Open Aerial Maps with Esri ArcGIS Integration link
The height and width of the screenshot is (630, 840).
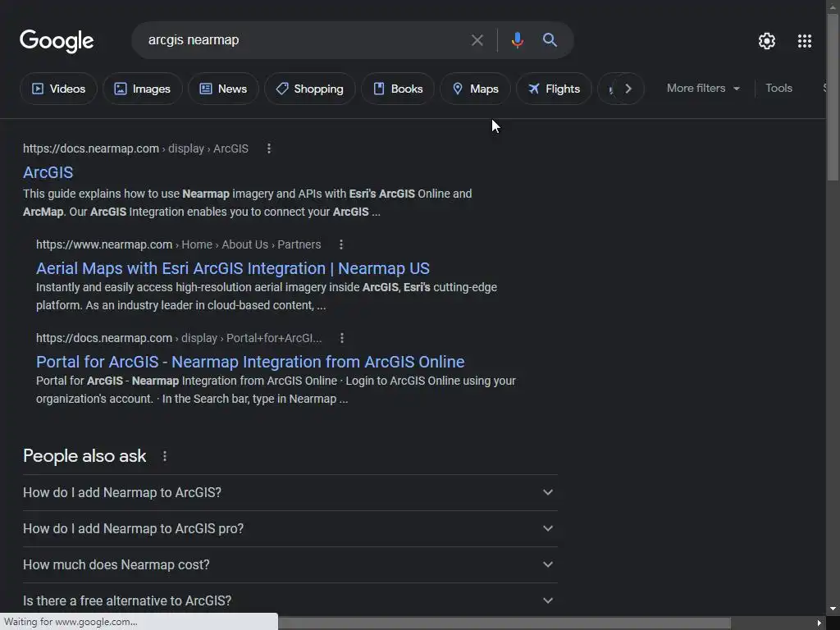click(232, 268)
